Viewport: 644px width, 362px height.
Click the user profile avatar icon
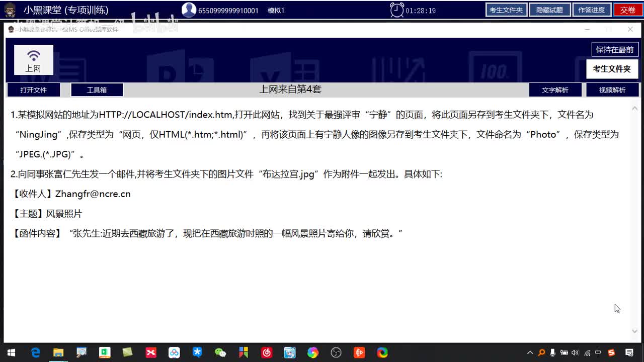click(x=189, y=10)
